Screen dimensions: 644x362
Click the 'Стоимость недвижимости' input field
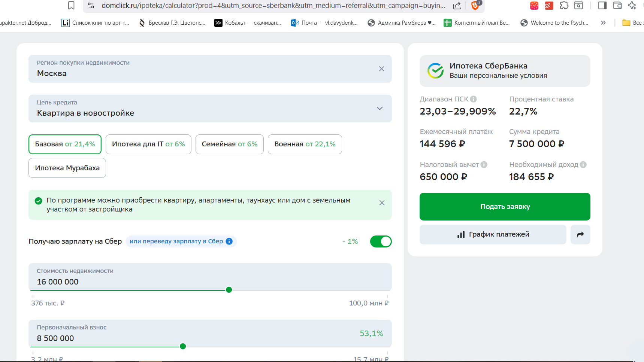click(210, 277)
